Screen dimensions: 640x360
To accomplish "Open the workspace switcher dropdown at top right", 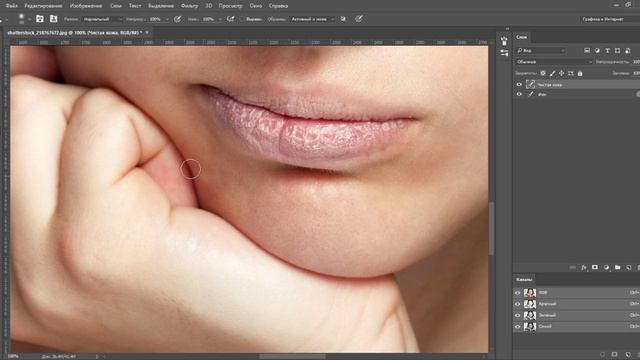I will [609, 19].
